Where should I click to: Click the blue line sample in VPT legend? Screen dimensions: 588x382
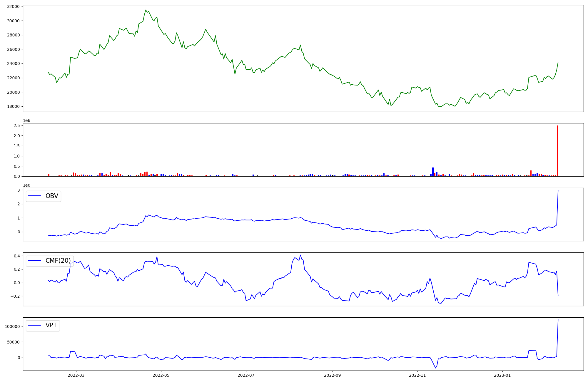coord(34,325)
